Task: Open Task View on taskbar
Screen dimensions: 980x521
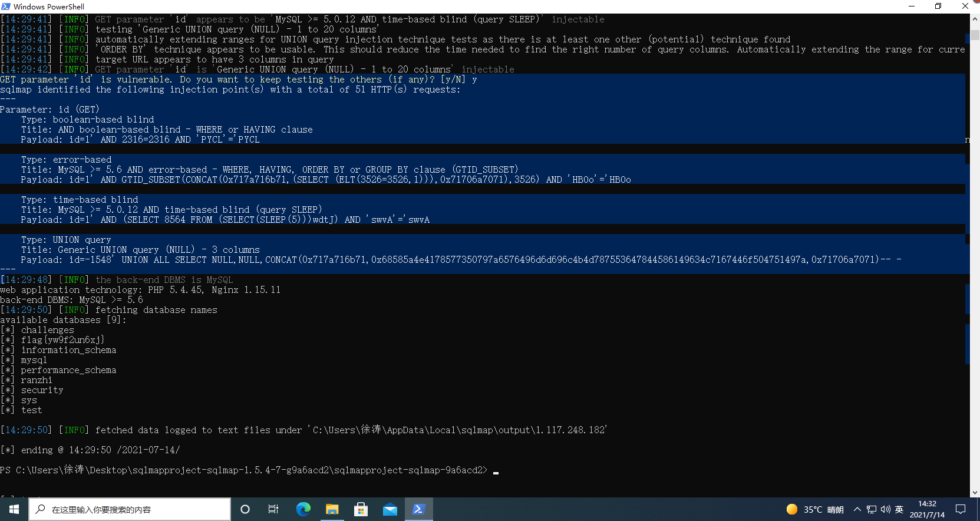Action: pyautogui.click(x=273, y=509)
